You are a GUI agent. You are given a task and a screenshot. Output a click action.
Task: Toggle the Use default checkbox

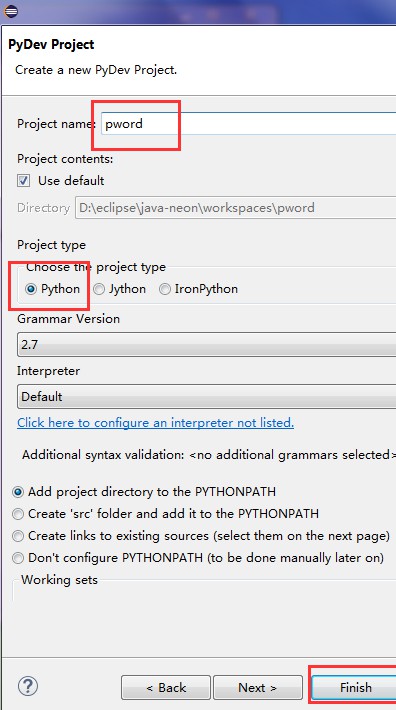(x=24, y=181)
